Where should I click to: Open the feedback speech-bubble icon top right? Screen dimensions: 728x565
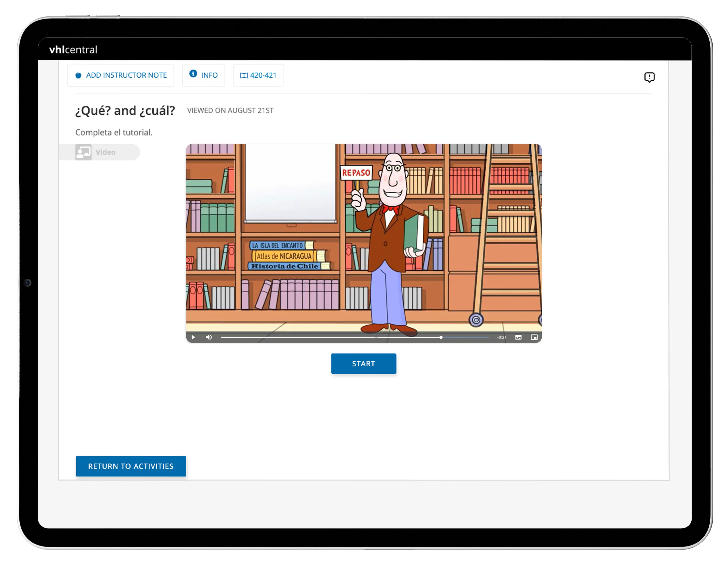click(x=649, y=77)
